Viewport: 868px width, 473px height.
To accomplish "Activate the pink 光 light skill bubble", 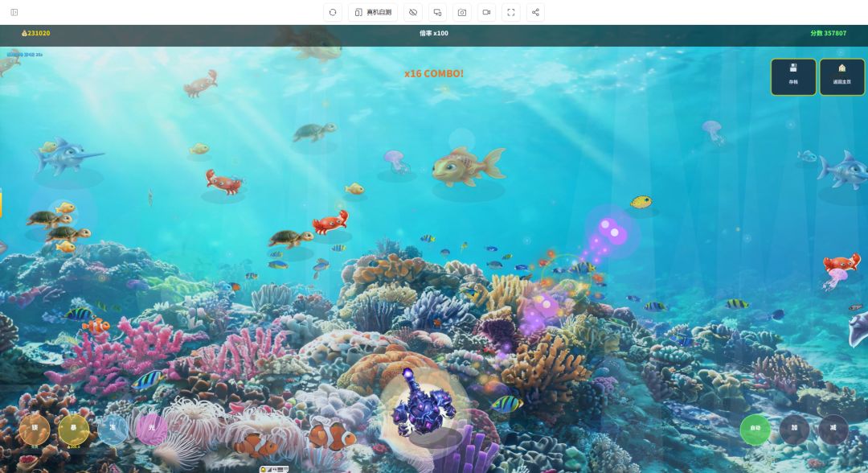I will pos(152,429).
